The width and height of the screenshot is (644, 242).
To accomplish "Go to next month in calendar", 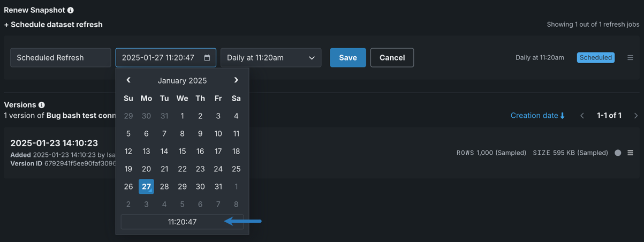I will [236, 80].
